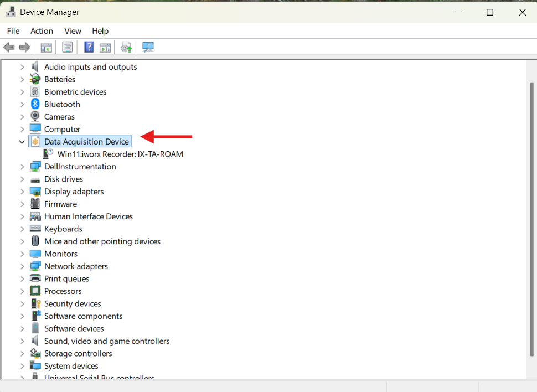Select the Processors tree item

point(63,291)
